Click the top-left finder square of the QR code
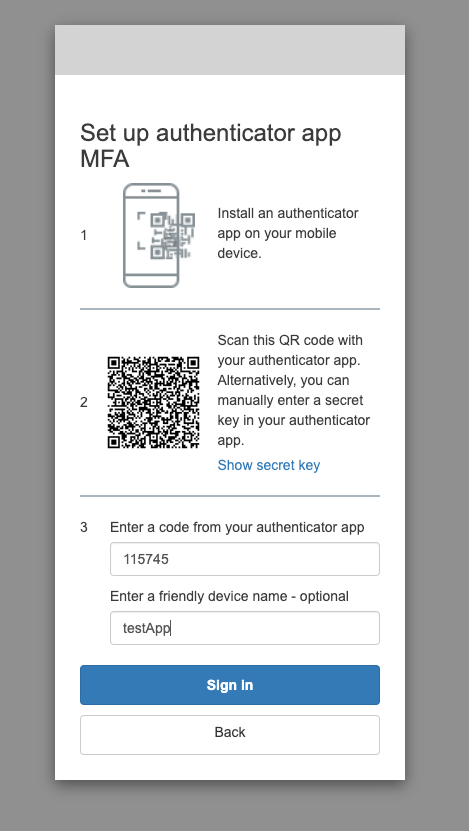 pos(114,363)
